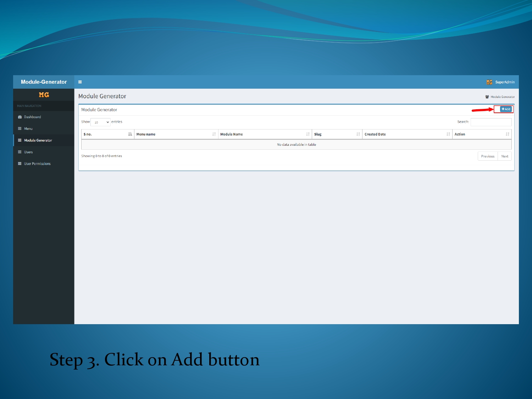Click the MG logo next to SuperAdmin
This screenshot has width=532, height=399.
[489, 82]
